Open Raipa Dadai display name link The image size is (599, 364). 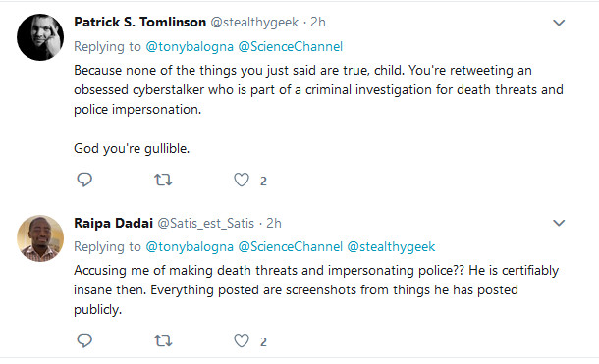click(114, 223)
